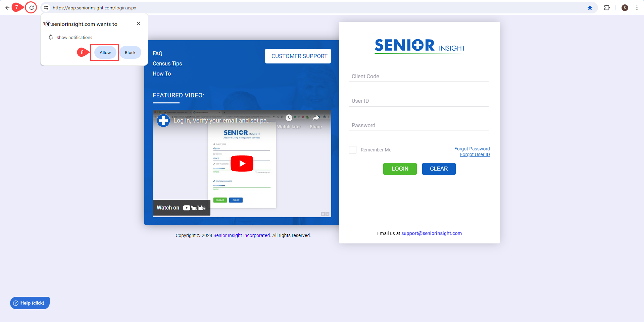Open the Census Tips link

[167, 63]
